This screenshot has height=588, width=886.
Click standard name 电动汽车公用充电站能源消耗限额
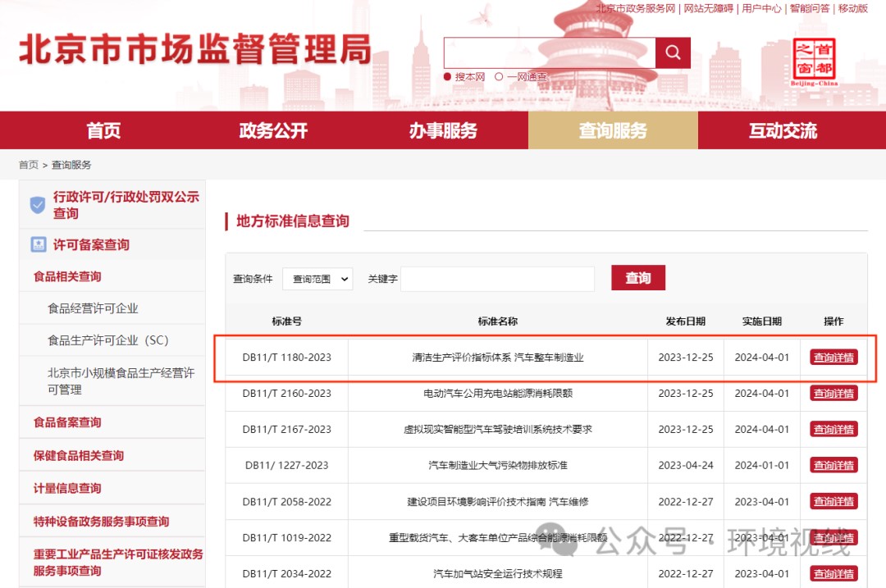(498, 393)
